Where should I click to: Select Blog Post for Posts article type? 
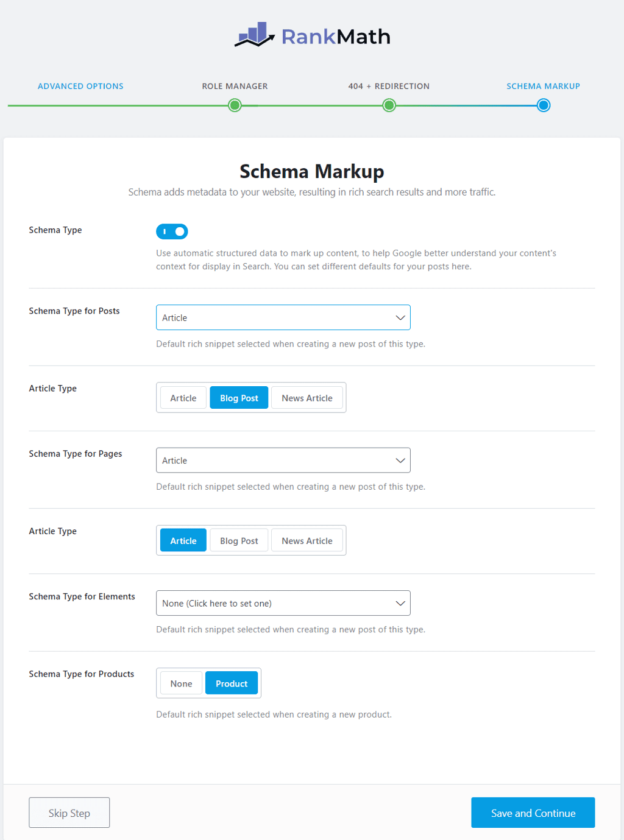coord(239,398)
